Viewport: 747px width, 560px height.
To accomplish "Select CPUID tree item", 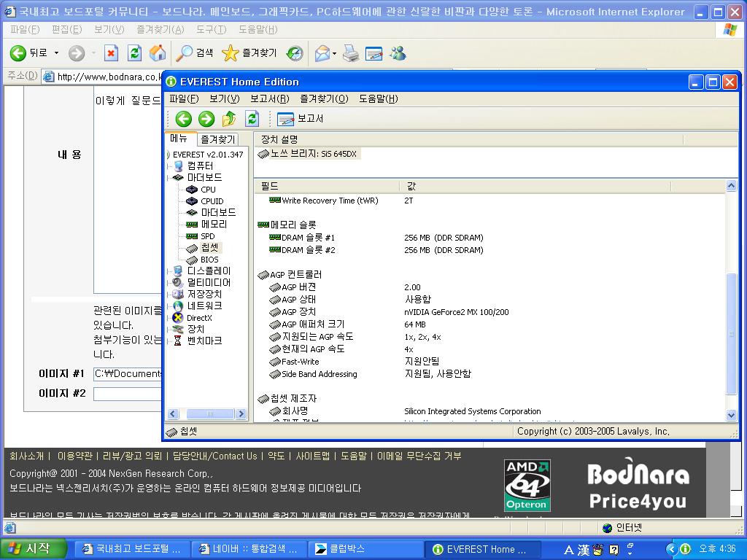I will (212, 201).
